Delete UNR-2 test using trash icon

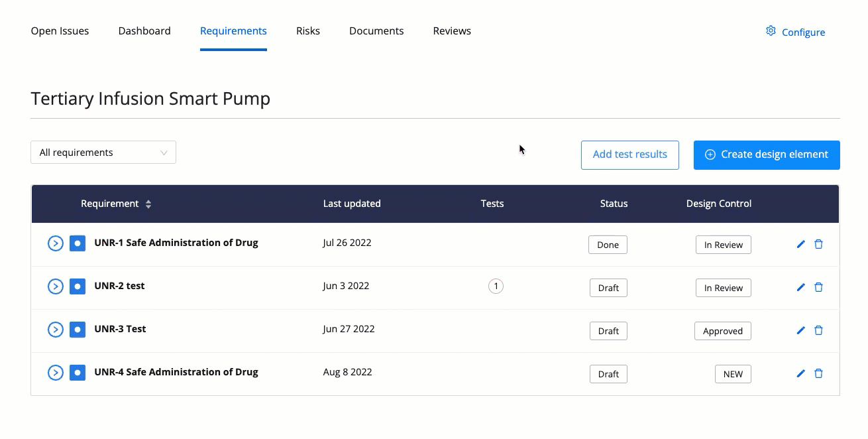coord(818,287)
